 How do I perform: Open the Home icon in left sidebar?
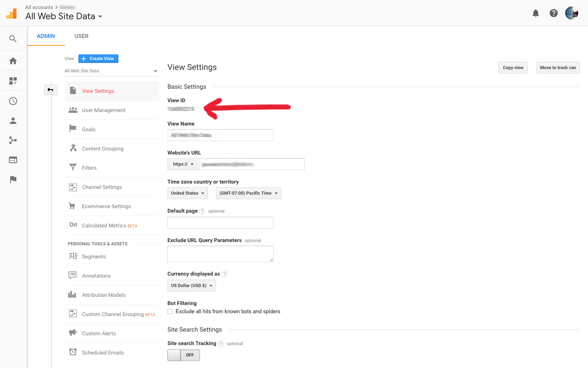(x=13, y=61)
